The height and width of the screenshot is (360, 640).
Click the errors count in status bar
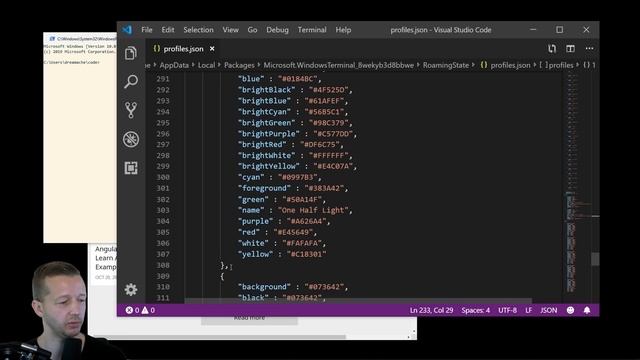click(132, 310)
